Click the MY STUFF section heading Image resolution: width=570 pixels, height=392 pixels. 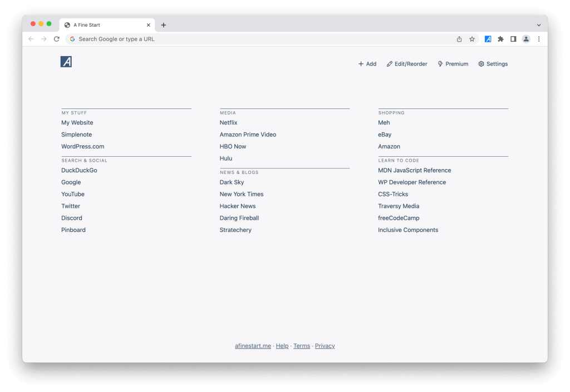coord(74,113)
